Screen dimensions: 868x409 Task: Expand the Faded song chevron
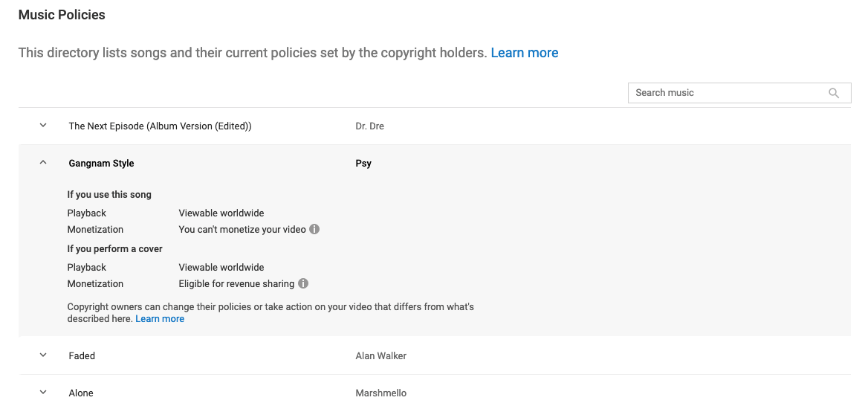click(43, 355)
